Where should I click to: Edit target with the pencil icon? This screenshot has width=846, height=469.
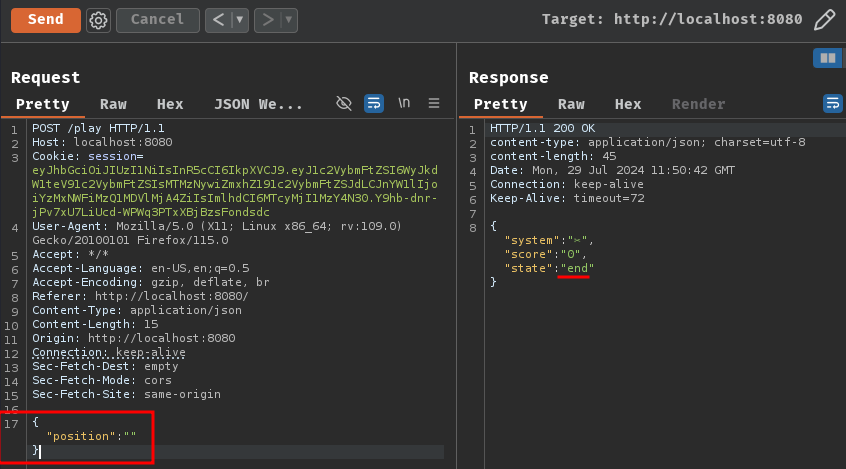pos(824,20)
